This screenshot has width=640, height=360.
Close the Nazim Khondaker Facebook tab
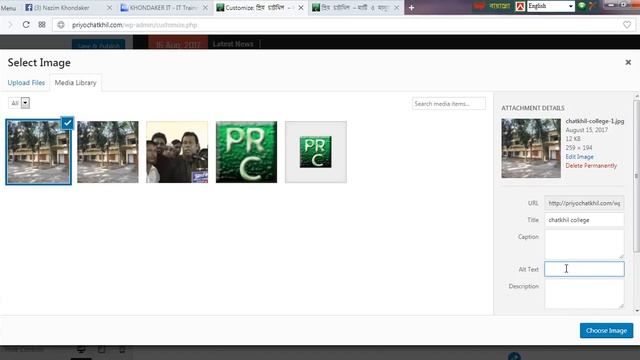coord(109,8)
